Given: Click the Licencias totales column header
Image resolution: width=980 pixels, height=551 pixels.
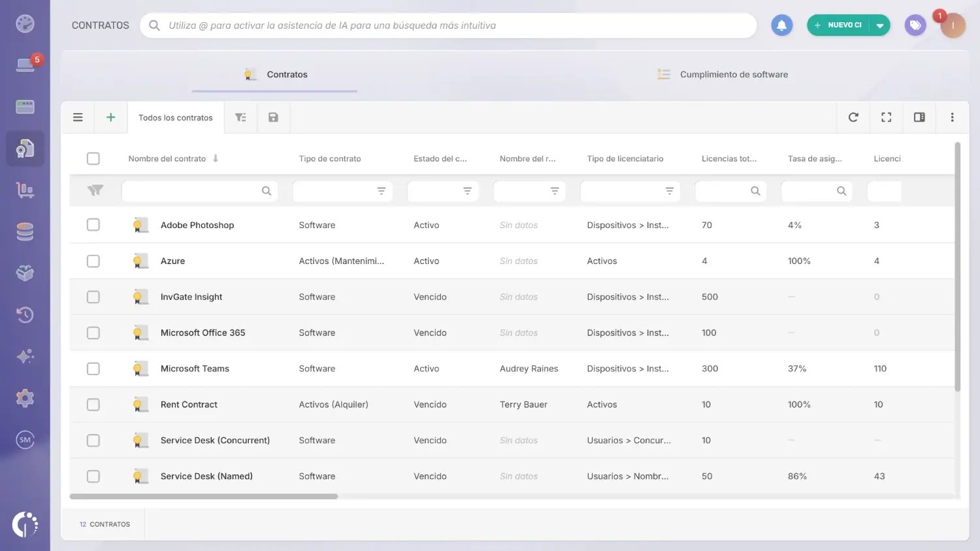Looking at the screenshot, I should point(729,159).
